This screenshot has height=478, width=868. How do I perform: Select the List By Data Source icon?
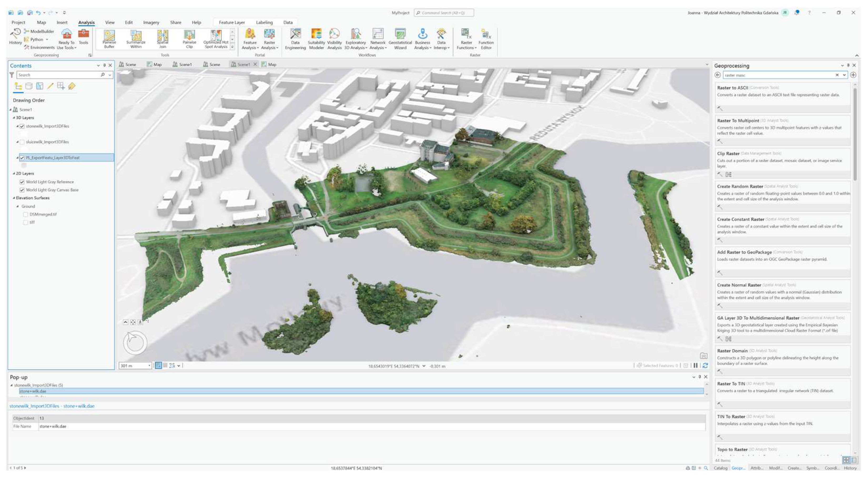pos(29,86)
